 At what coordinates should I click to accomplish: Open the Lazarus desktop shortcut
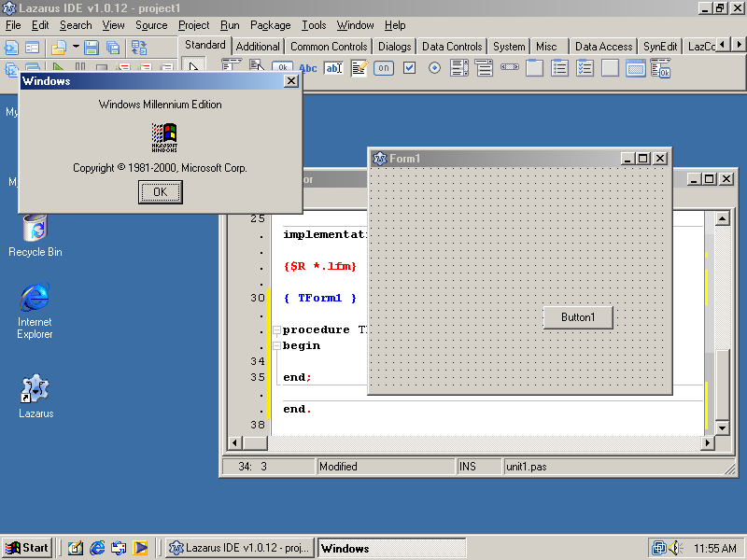coord(35,395)
